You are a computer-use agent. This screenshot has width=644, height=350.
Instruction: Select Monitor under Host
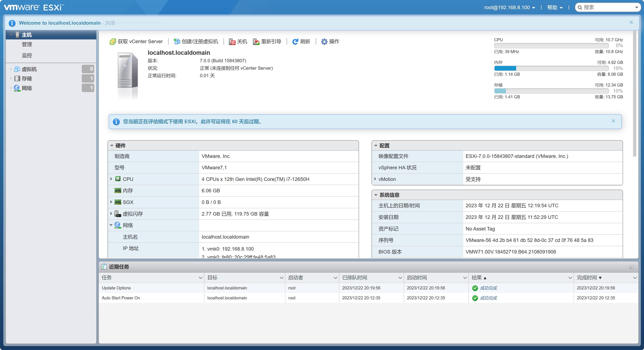[x=27, y=55]
